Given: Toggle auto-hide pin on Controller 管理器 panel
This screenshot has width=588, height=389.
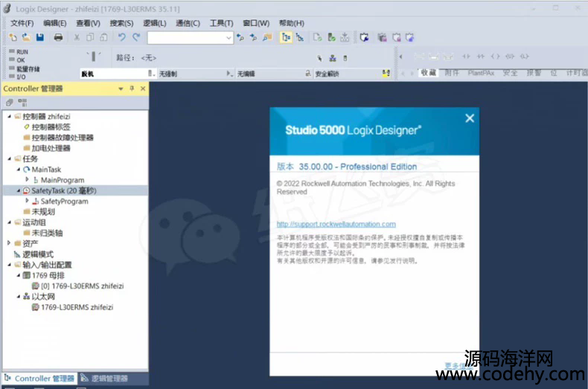Looking at the screenshot, I should pos(132,89).
